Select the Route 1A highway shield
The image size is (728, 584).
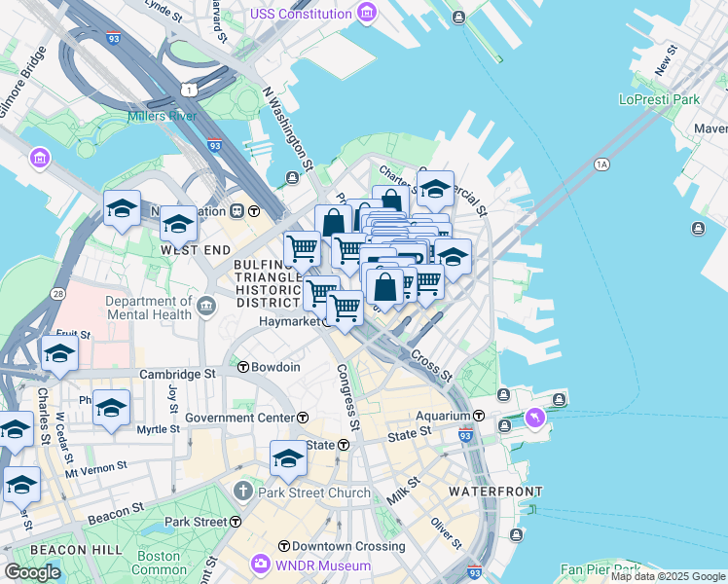(601, 164)
